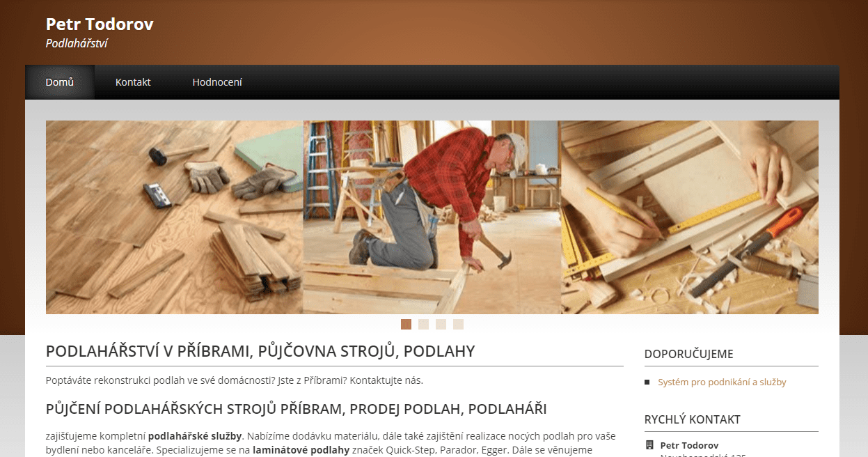Select the first (active) slideshow dot

pos(406,324)
